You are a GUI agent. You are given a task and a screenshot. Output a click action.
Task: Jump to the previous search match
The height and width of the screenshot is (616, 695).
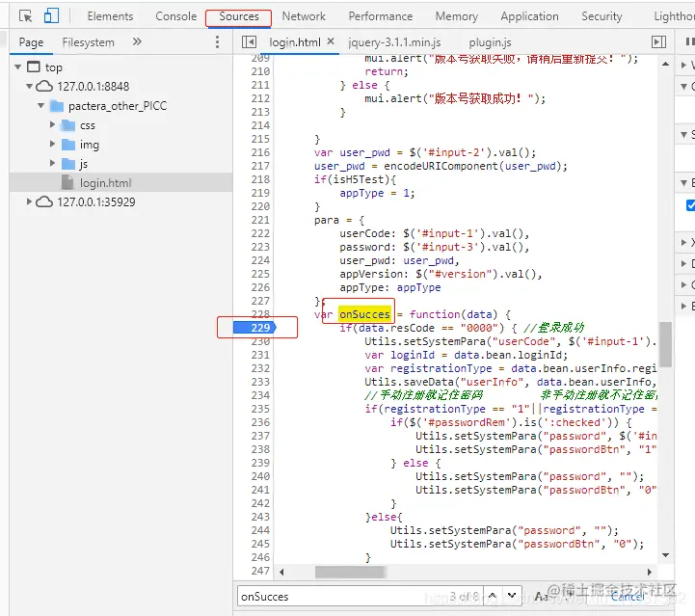(x=493, y=596)
